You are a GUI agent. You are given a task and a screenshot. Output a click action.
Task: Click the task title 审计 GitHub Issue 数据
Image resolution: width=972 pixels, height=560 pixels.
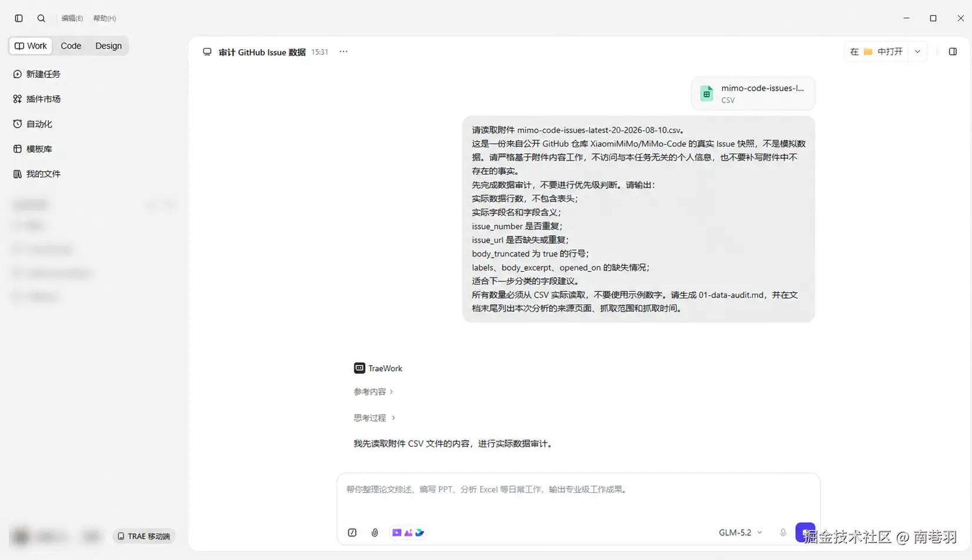(x=262, y=52)
